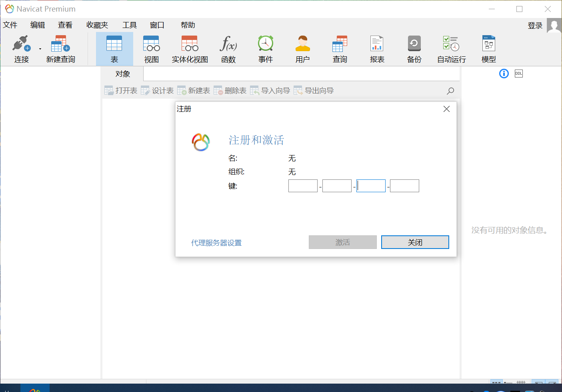Screen dimensions: 562x392
Task: Click the first license key field
Action: coord(303,186)
